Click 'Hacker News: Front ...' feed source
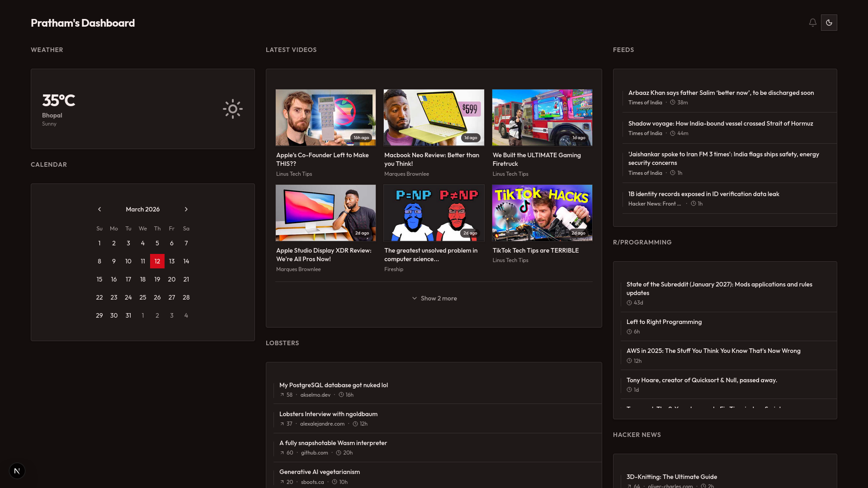 (x=655, y=204)
